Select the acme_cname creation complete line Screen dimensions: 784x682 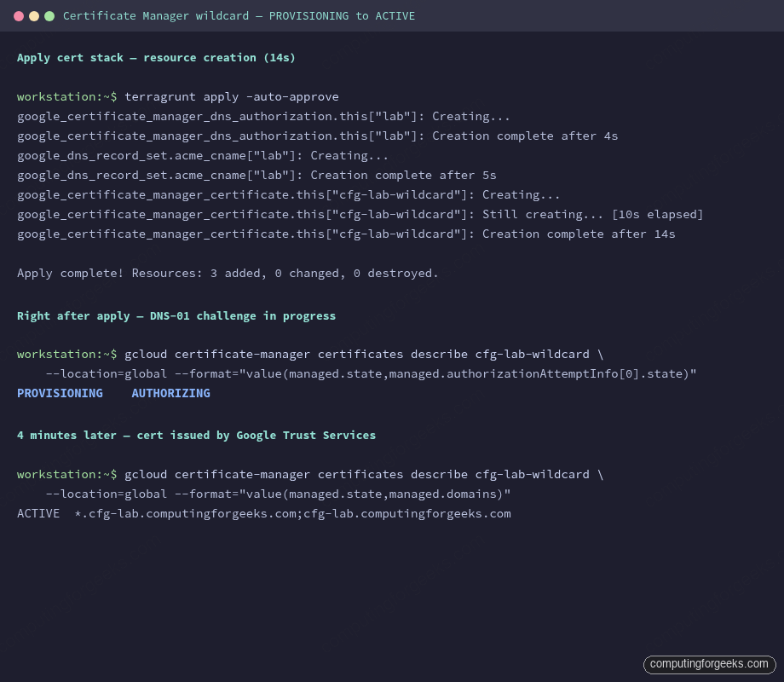coord(256,175)
